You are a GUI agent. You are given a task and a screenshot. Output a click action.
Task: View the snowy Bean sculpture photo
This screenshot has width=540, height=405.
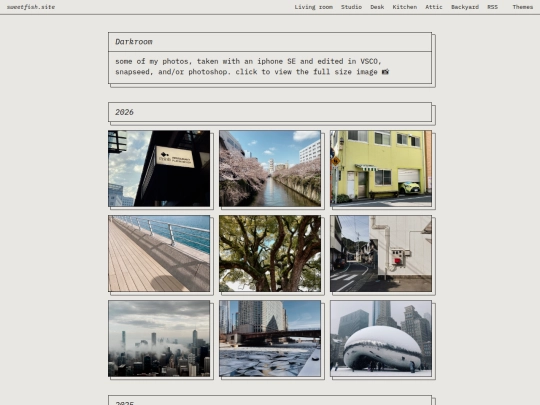(381, 339)
